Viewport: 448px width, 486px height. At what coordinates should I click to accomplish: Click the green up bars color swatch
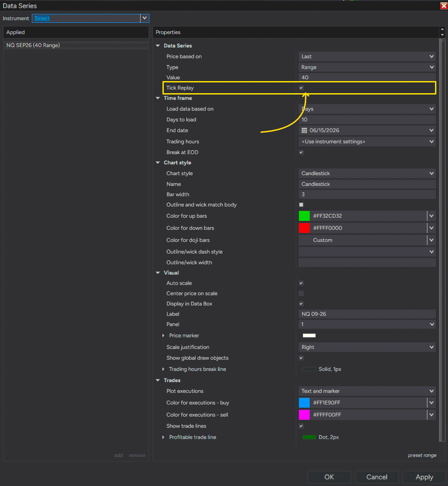[x=304, y=216]
